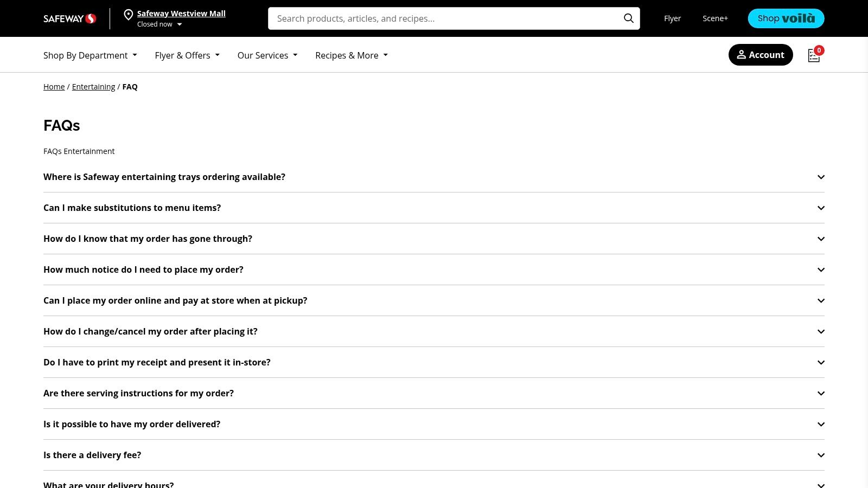This screenshot has width=868, height=488.
Task: Expand 'Can I make substitutions' chevron
Action: (821, 208)
